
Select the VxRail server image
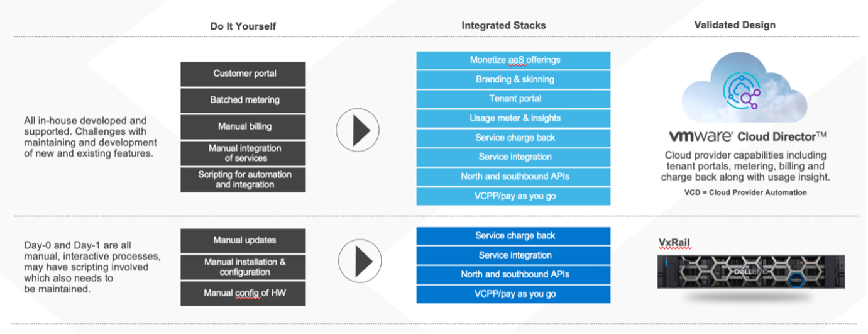click(751, 271)
